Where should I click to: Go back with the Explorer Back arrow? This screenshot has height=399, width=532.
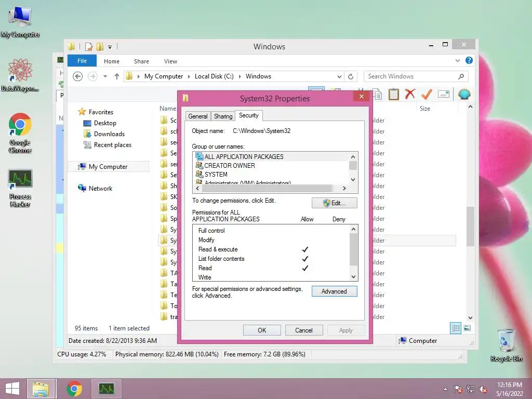click(78, 76)
